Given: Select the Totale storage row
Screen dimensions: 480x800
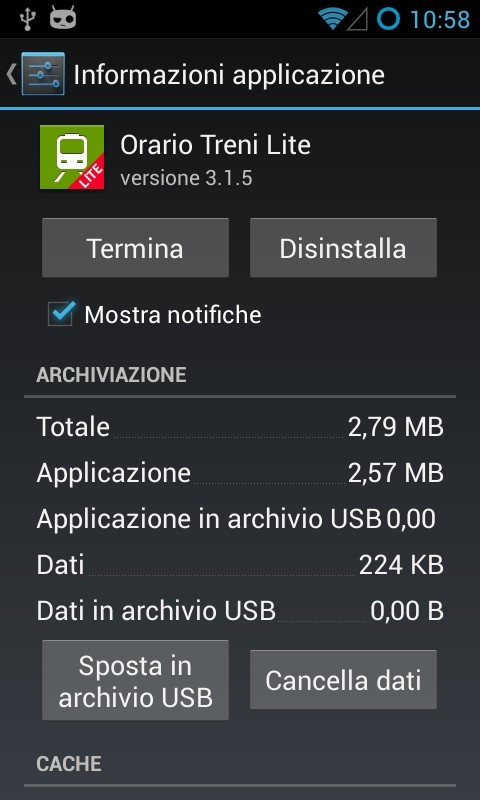Looking at the screenshot, I should 240,427.
